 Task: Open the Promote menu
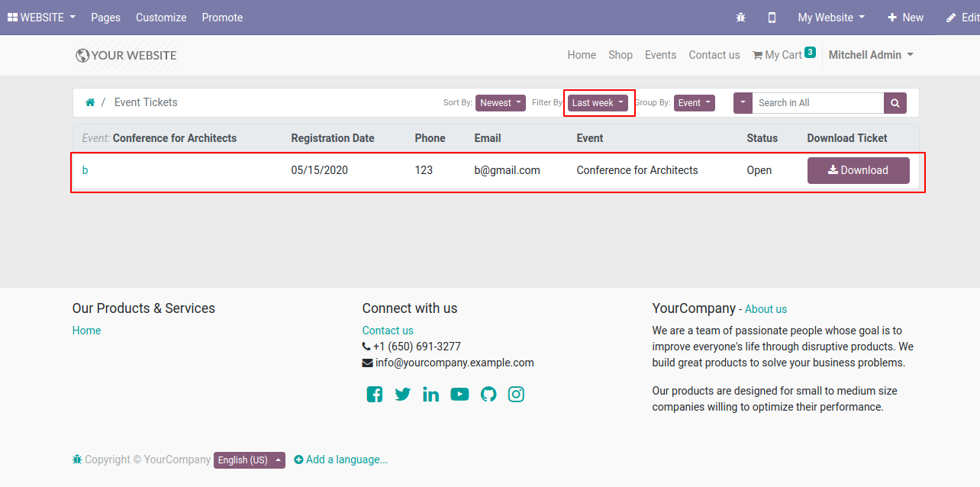(x=222, y=17)
